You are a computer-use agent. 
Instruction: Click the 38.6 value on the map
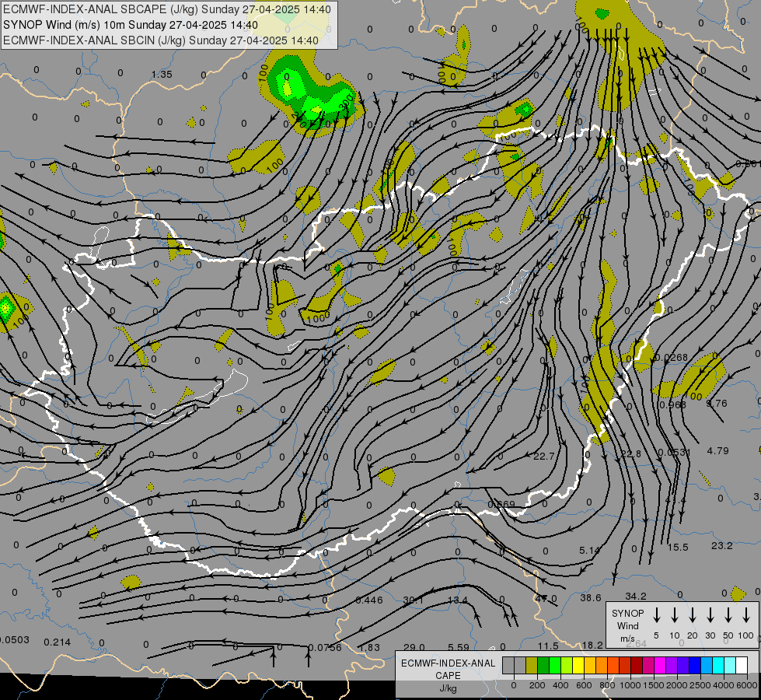pyautogui.click(x=591, y=597)
